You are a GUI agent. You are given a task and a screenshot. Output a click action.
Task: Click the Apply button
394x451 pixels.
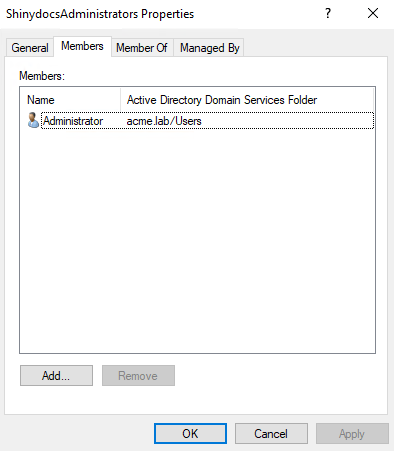pos(352,434)
